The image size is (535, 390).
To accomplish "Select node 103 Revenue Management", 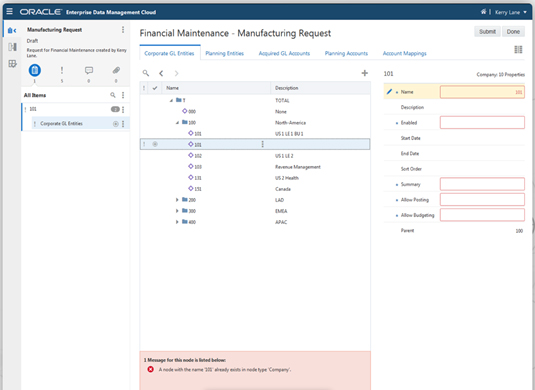I will [255, 167].
